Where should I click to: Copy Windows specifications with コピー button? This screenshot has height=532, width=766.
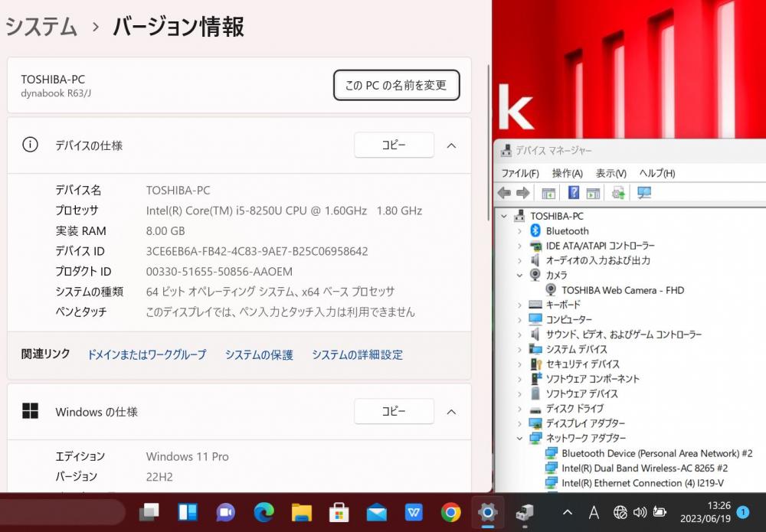click(394, 412)
